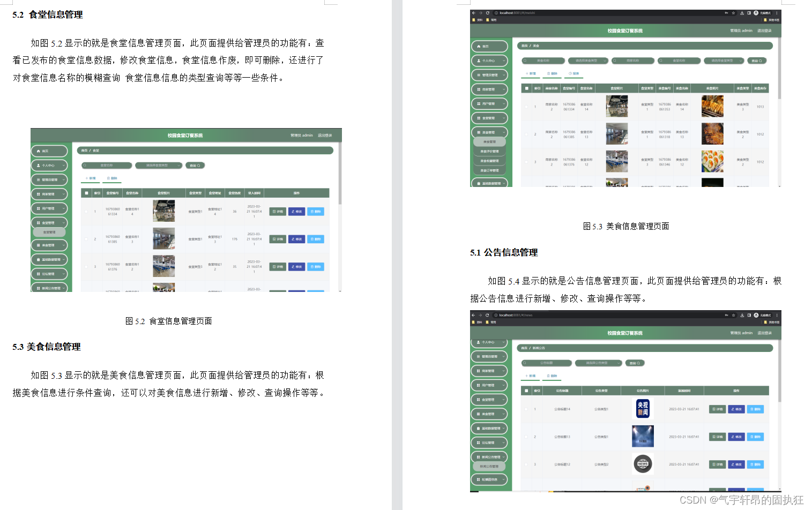Select 食堂管理 submenu item in canteen sidebar

tap(49, 232)
